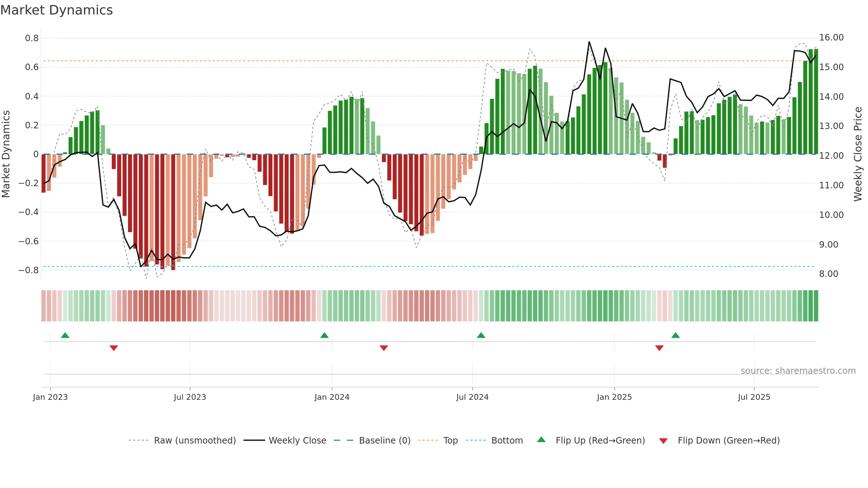Click the cyan dashed Bottom threshold line
The height and width of the screenshot is (488, 868).
click(x=429, y=266)
